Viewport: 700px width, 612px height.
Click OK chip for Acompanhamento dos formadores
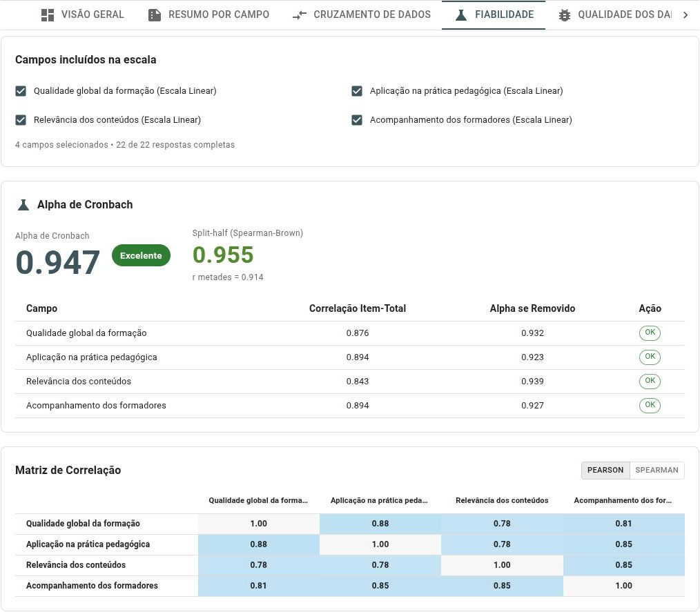coord(650,405)
